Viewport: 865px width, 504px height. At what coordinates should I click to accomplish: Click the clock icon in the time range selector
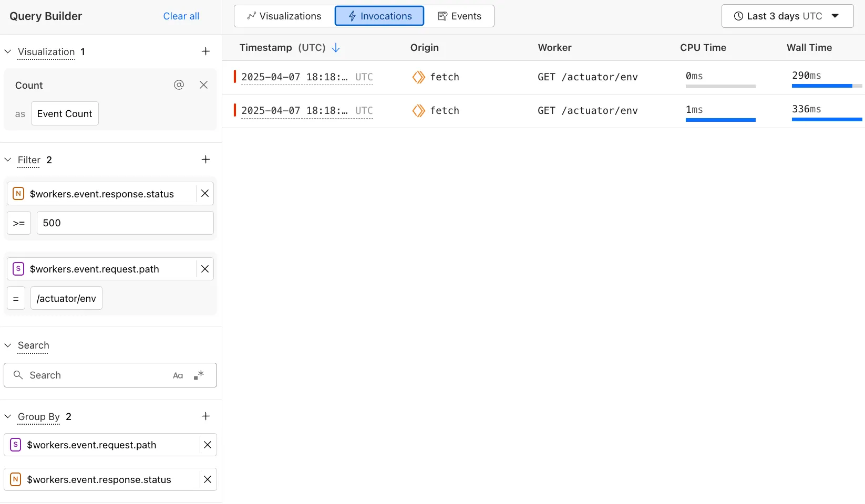click(739, 16)
